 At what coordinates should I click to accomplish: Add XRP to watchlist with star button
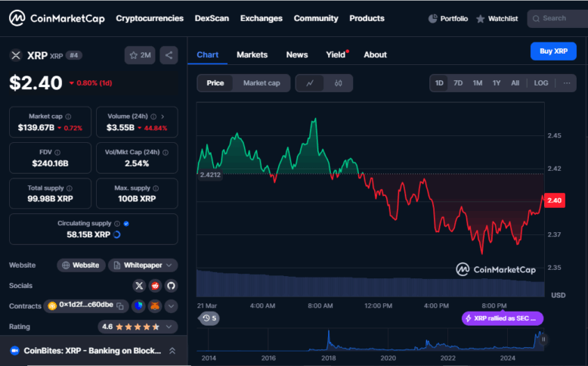pyautogui.click(x=140, y=55)
